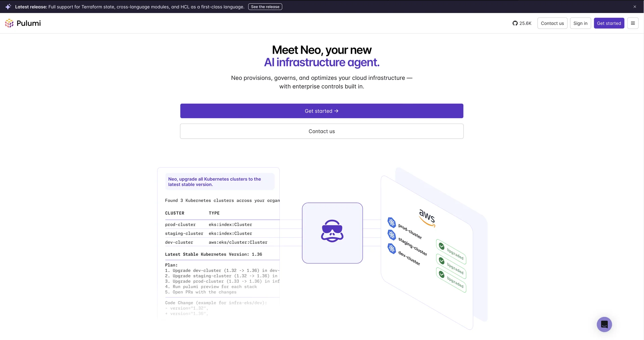Click plan step 4, Run pulumi preview
This screenshot has width=644, height=340.
(x=211, y=287)
